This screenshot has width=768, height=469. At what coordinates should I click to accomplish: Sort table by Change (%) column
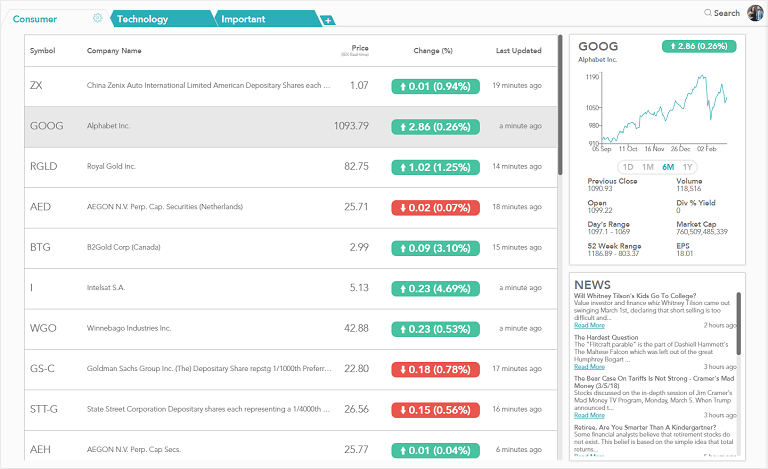[432, 51]
